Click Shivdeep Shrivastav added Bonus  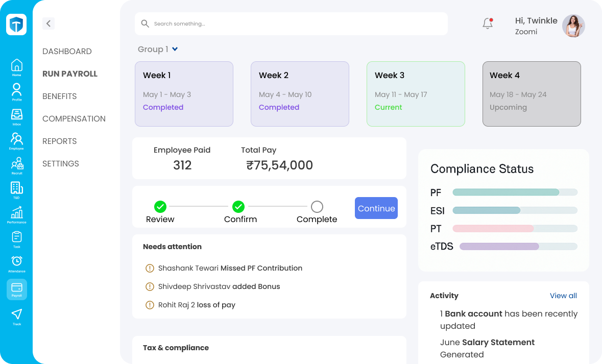point(219,287)
